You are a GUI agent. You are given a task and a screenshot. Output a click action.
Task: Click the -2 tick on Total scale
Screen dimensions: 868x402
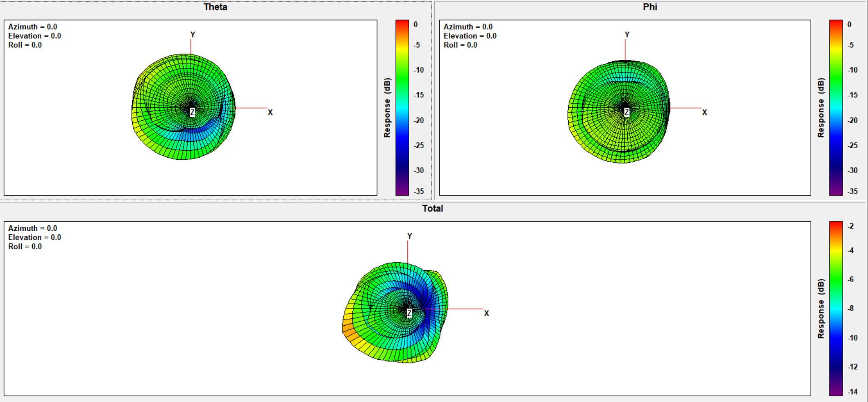[x=850, y=226]
